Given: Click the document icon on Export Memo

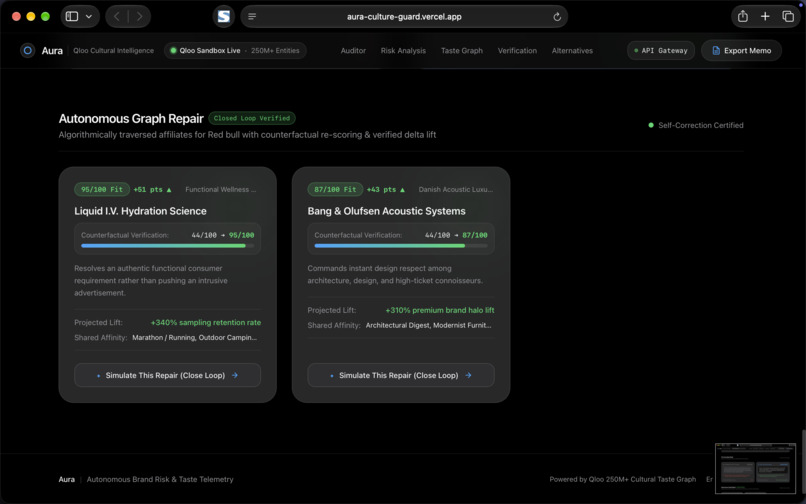Looking at the screenshot, I should (716, 50).
